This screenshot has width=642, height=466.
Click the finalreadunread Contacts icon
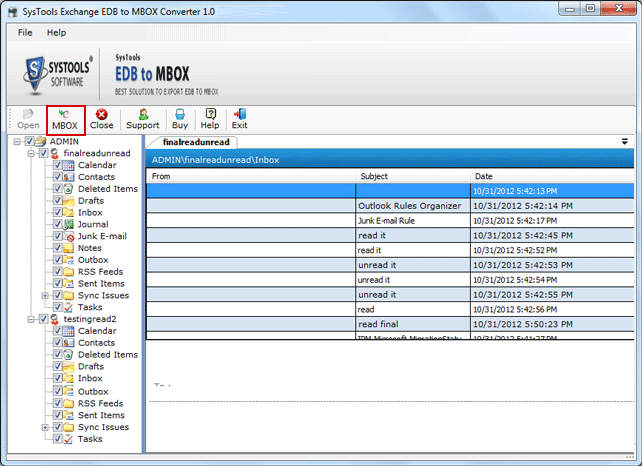click(68, 177)
